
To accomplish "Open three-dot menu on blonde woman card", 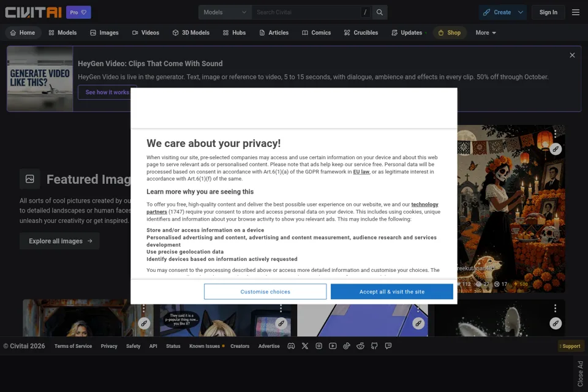I will [143, 309].
